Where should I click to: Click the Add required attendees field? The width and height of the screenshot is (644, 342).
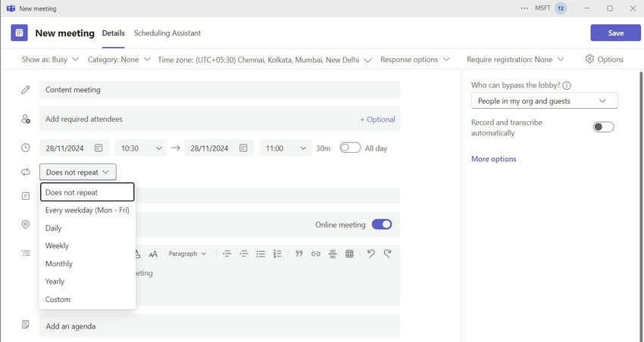197,119
